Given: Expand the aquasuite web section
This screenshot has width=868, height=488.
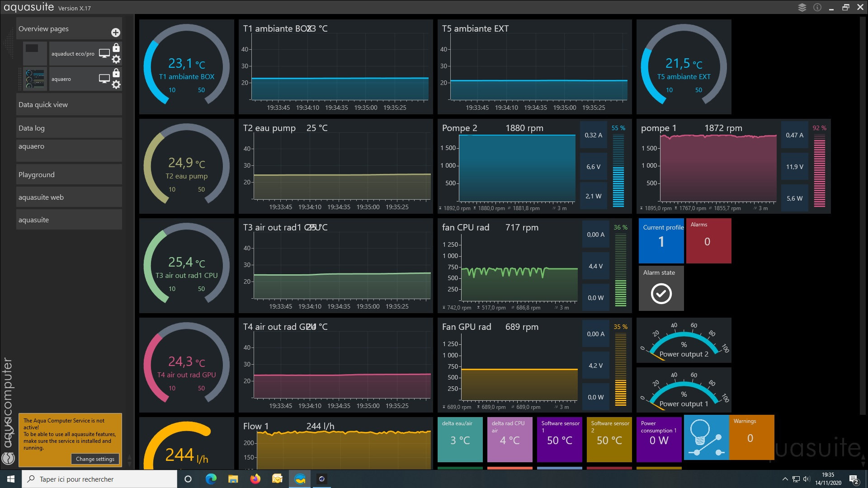Looking at the screenshot, I should (x=69, y=197).
